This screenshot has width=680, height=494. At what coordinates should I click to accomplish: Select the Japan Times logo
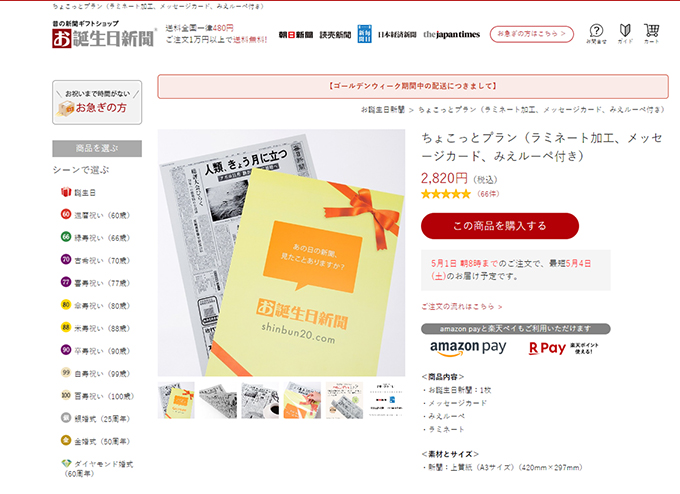pyautogui.click(x=451, y=34)
